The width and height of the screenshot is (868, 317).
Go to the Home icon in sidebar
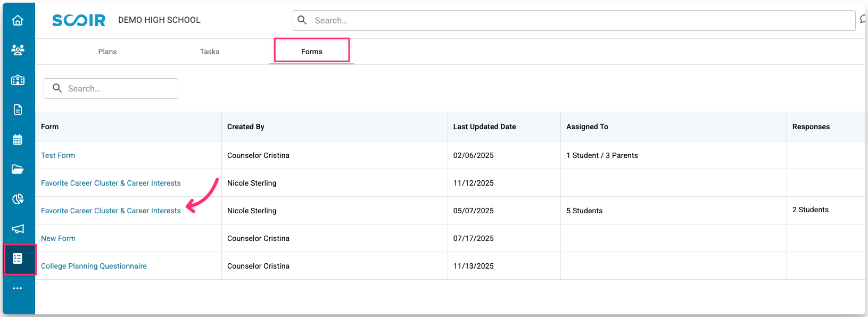(x=18, y=20)
